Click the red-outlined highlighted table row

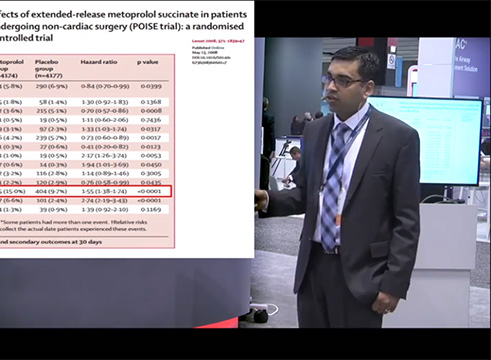[x=85, y=191]
